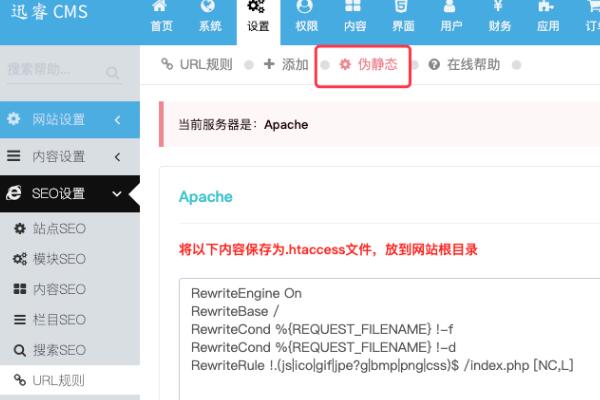Viewport: 600px width, 400px height.
Task: Select the 设置 gears icon tab
Action: [x=256, y=6]
